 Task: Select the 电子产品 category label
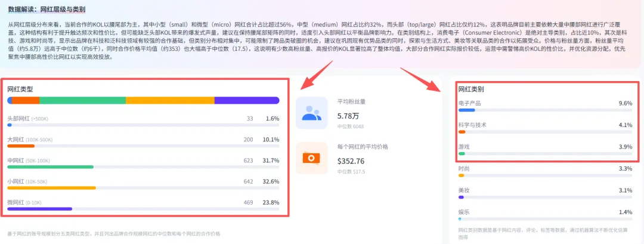469,104
